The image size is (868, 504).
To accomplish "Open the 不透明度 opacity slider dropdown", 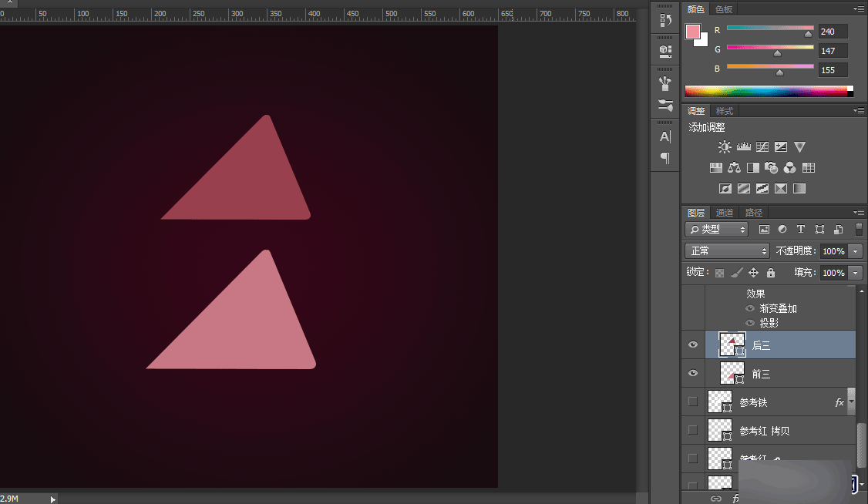I will coord(856,251).
